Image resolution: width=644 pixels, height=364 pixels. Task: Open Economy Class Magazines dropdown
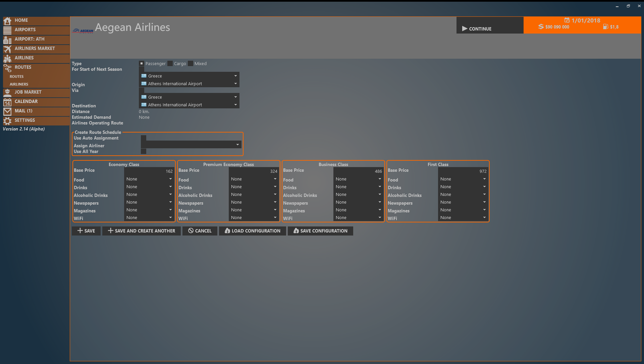[x=149, y=210]
